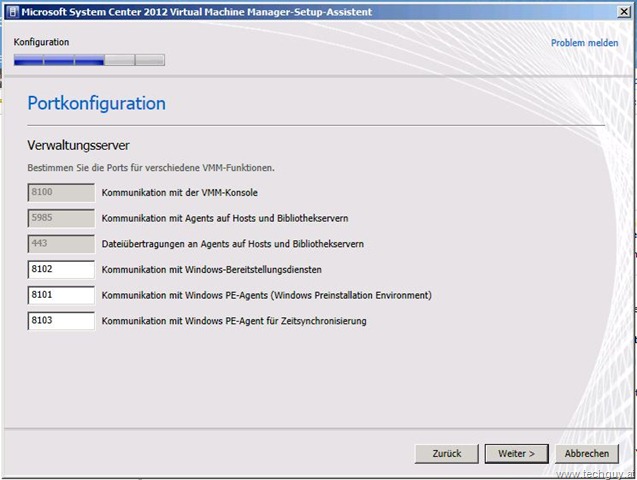Image resolution: width=637 pixels, height=480 pixels.
Task: Click the Konfiguration progress bar
Action: (89, 60)
